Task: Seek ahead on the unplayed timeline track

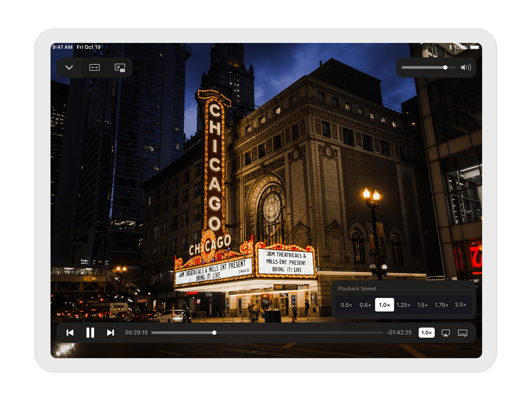Action: click(299, 333)
